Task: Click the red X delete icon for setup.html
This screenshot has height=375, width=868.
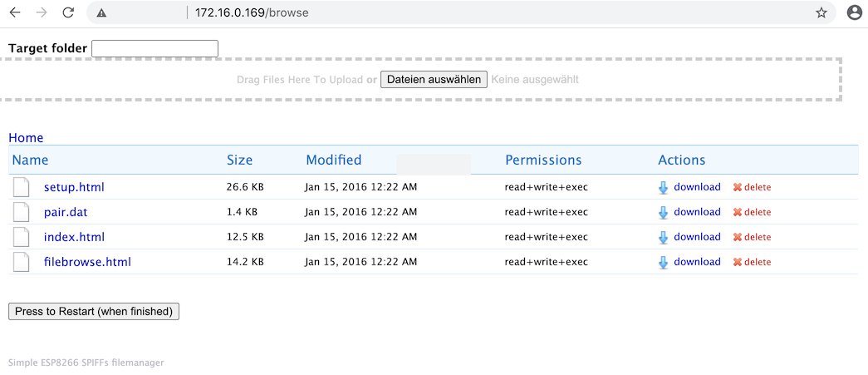Action: (x=738, y=187)
